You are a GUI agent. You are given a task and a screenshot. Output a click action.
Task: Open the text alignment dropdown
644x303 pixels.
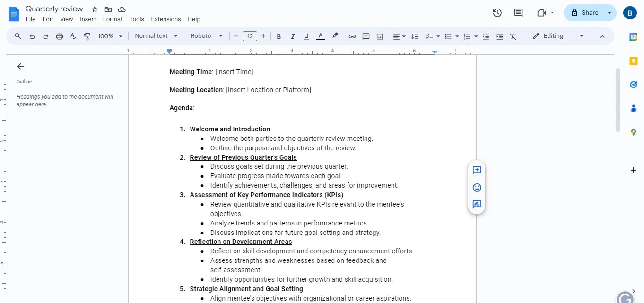click(x=399, y=36)
